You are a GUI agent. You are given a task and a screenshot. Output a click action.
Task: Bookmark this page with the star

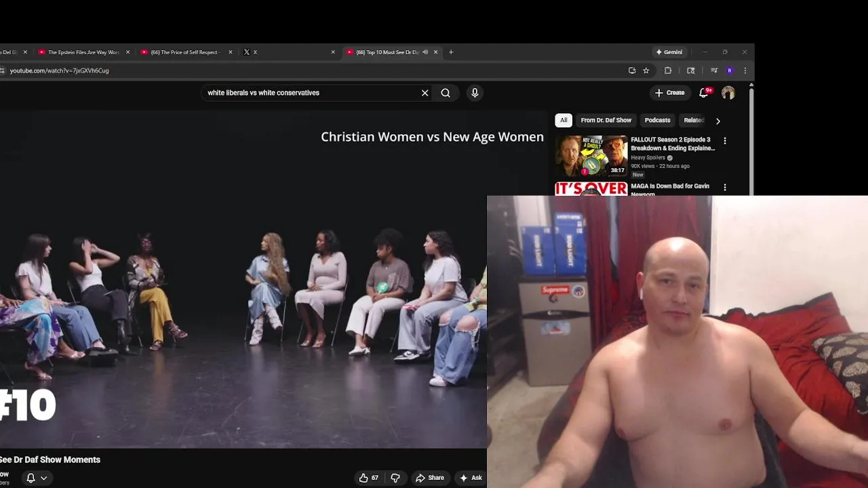tap(646, 70)
